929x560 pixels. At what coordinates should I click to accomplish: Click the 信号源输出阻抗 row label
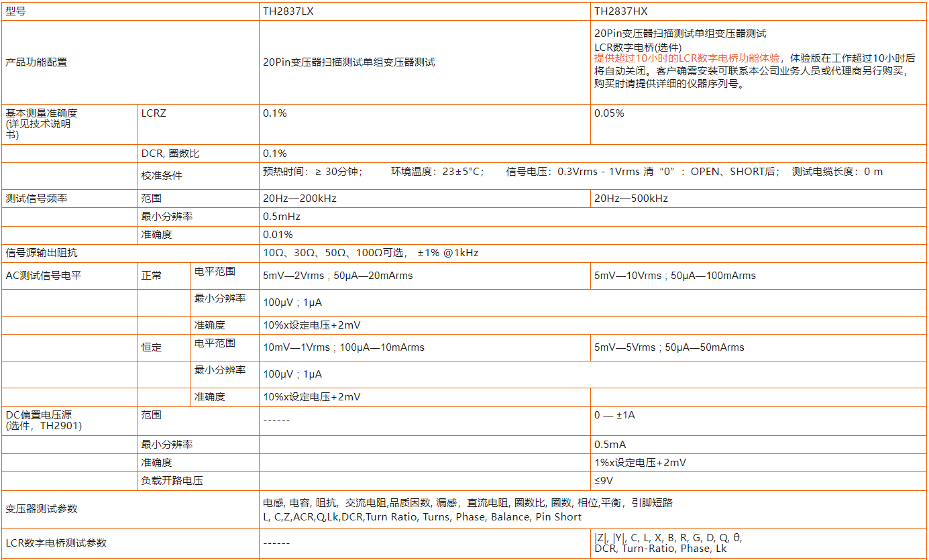pos(41,253)
